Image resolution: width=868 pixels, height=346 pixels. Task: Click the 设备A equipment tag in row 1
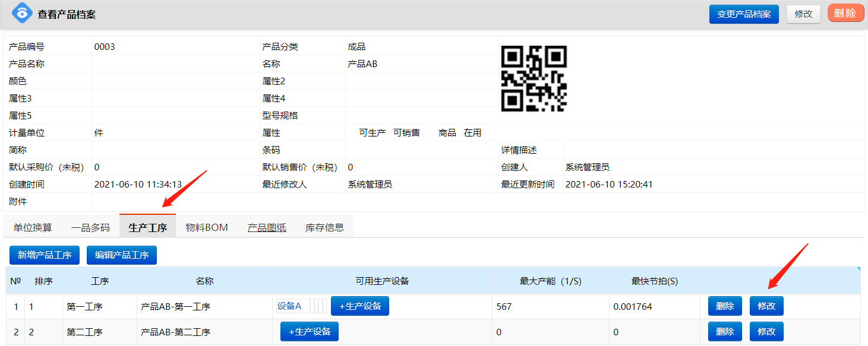pyautogui.click(x=290, y=306)
